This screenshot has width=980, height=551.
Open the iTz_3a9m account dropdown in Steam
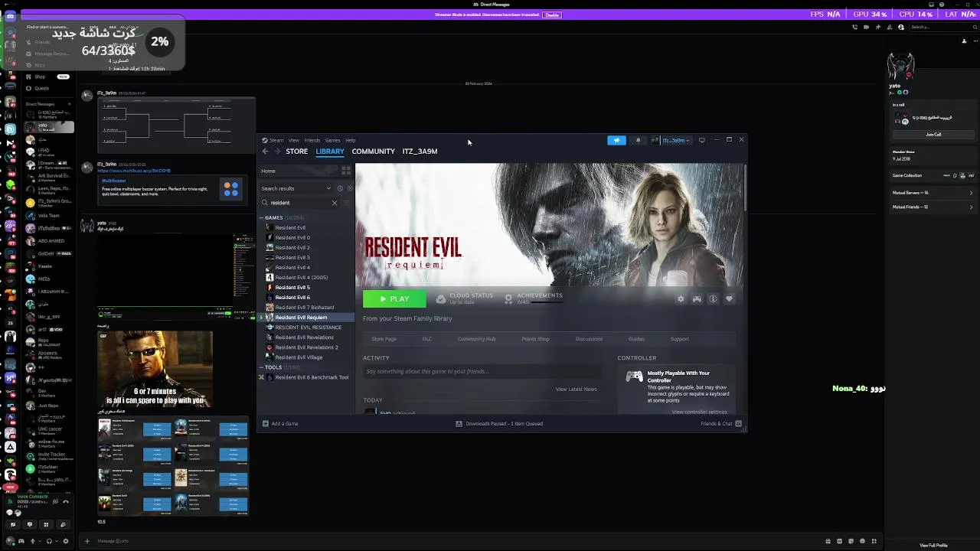[x=671, y=140]
